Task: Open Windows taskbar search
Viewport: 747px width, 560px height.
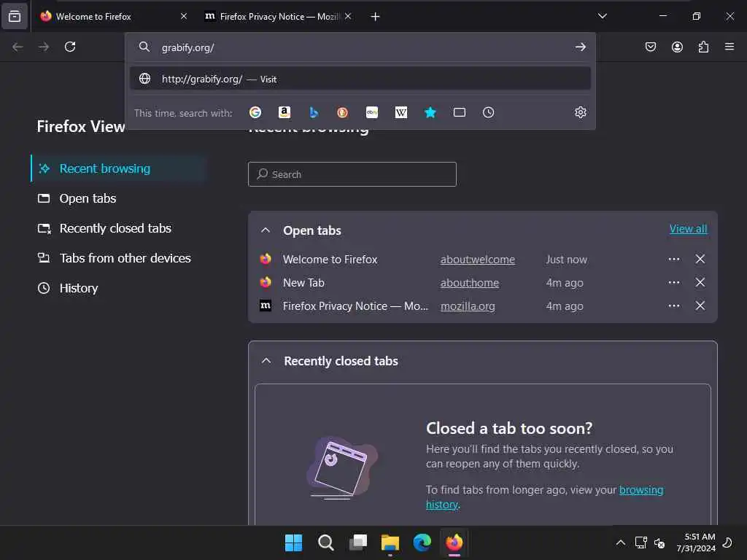Action: [326, 542]
